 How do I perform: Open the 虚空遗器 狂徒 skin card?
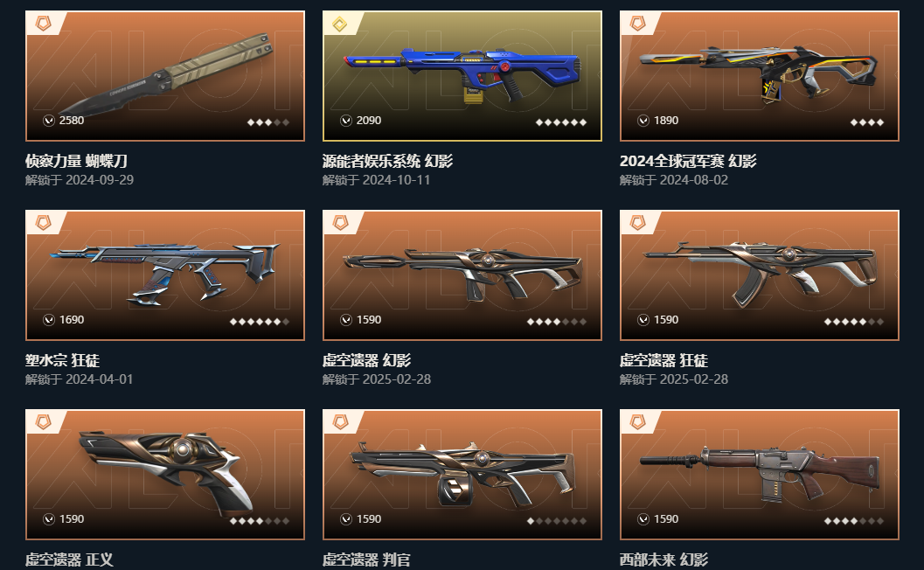pos(760,275)
